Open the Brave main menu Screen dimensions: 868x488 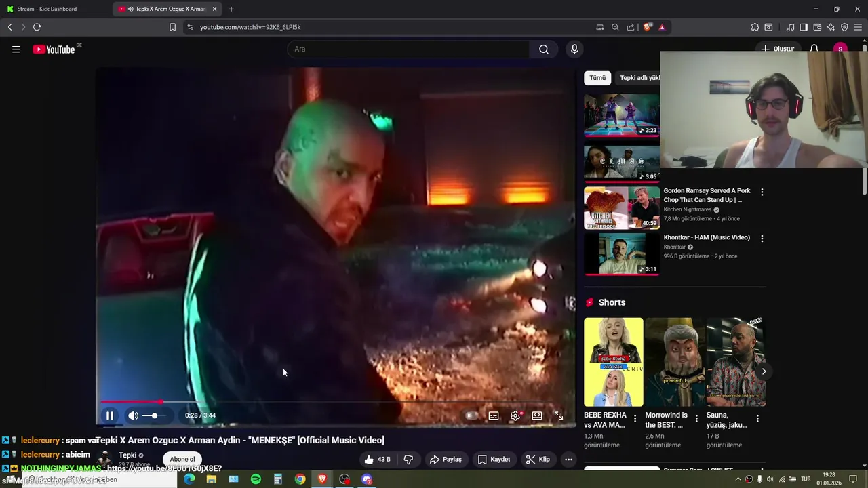(859, 27)
